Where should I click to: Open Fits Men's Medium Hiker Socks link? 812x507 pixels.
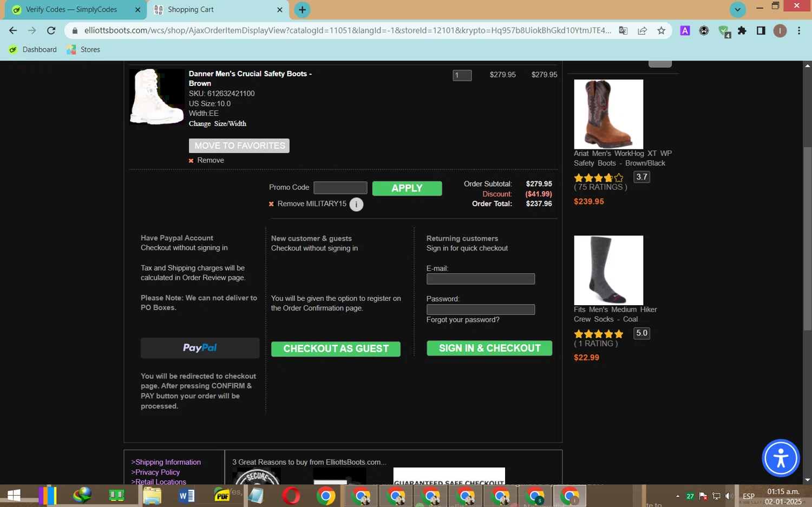click(615, 314)
